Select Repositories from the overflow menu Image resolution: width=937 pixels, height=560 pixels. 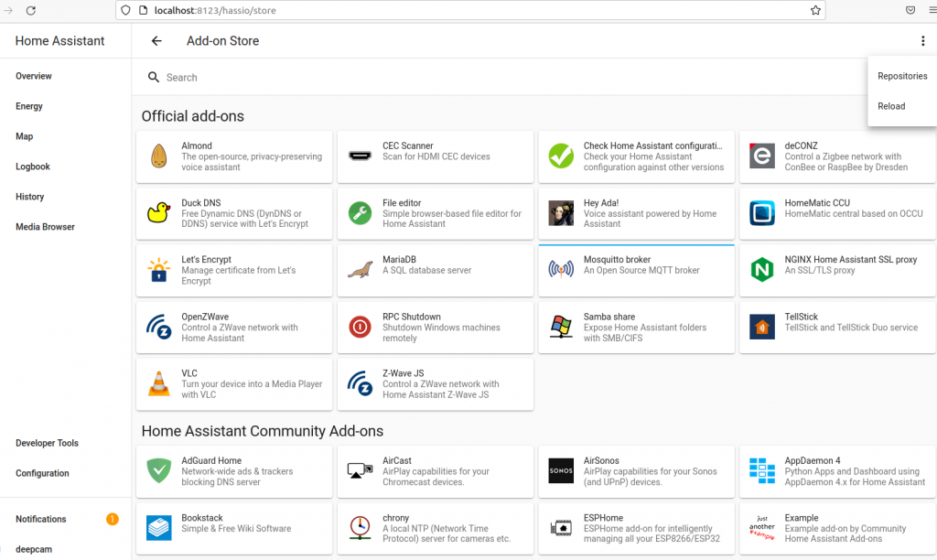click(902, 76)
